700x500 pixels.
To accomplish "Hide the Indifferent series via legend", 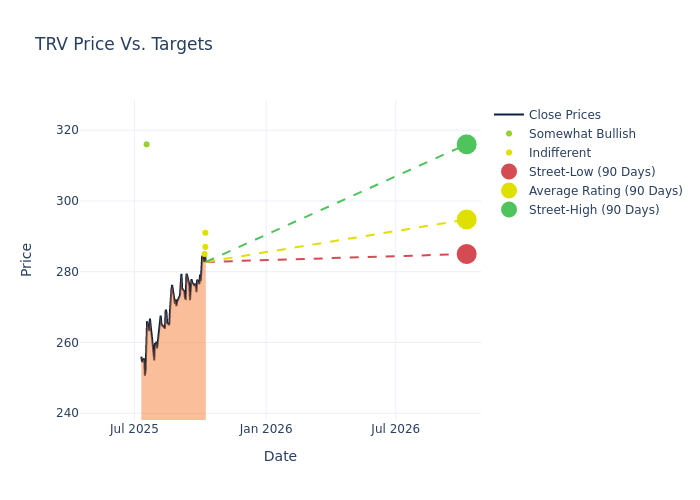I will coord(559,153).
